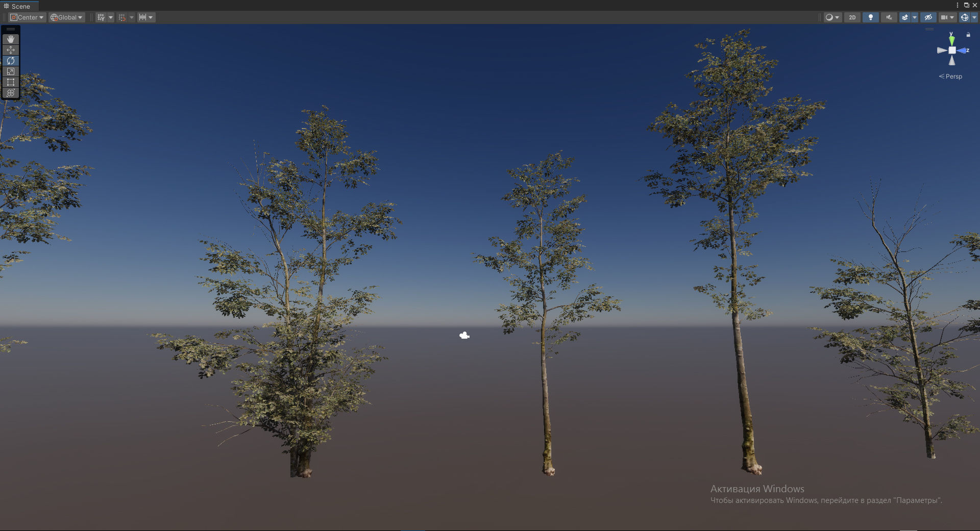The height and width of the screenshot is (531, 980).
Task: Toggle 2D view mode
Action: (x=852, y=17)
